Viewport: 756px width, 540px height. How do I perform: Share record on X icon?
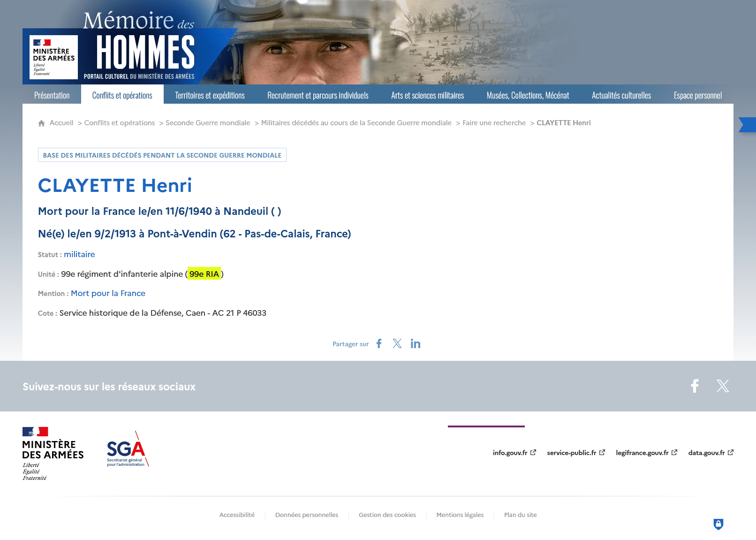tap(397, 343)
